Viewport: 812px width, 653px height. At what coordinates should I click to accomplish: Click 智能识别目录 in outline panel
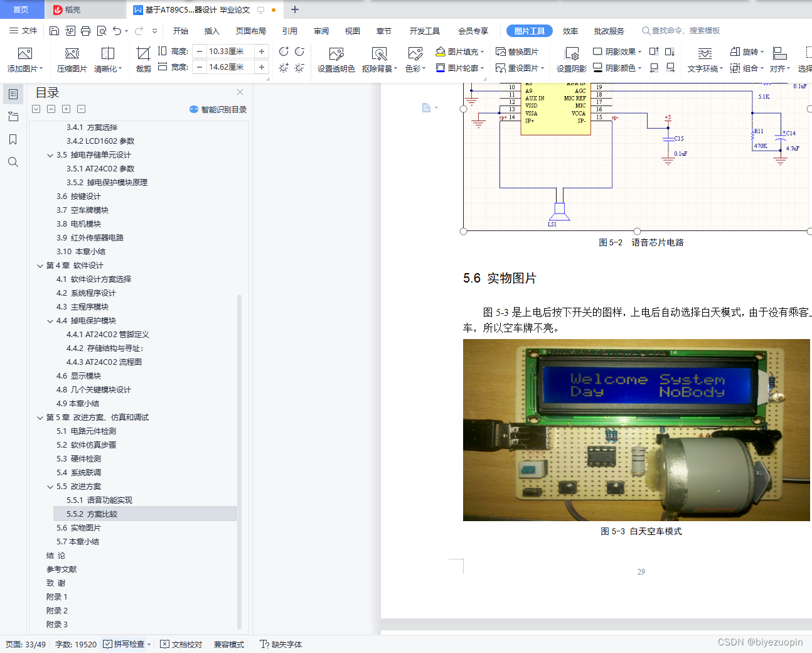(218, 109)
